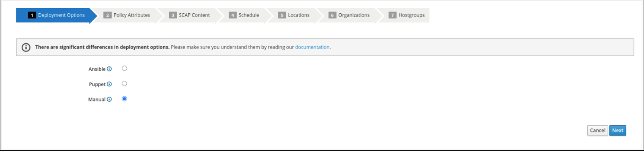This screenshot has width=644, height=151.
Task: Go to step 6 Organizations
Action: (x=349, y=15)
